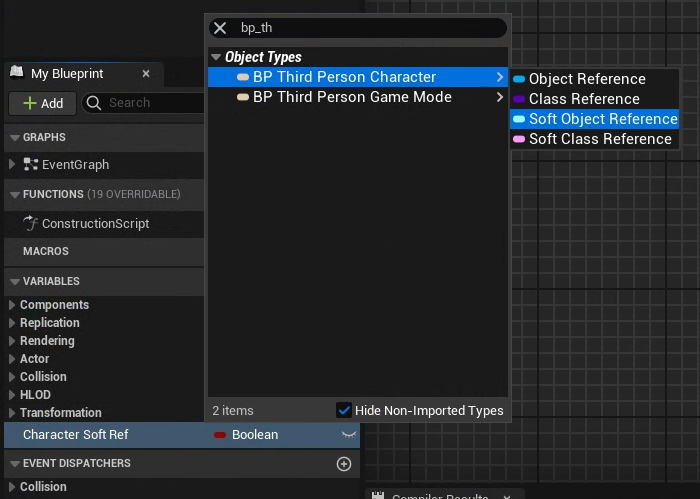Click the purple Class Reference color pill

(x=519, y=99)
